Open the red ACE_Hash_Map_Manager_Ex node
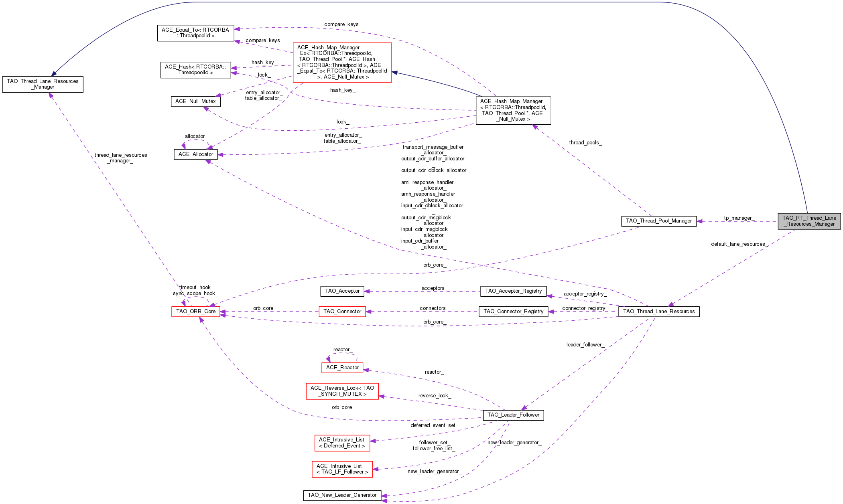This screenshot has width=843, height=504. pyautogui.click(x=342, y=63)
